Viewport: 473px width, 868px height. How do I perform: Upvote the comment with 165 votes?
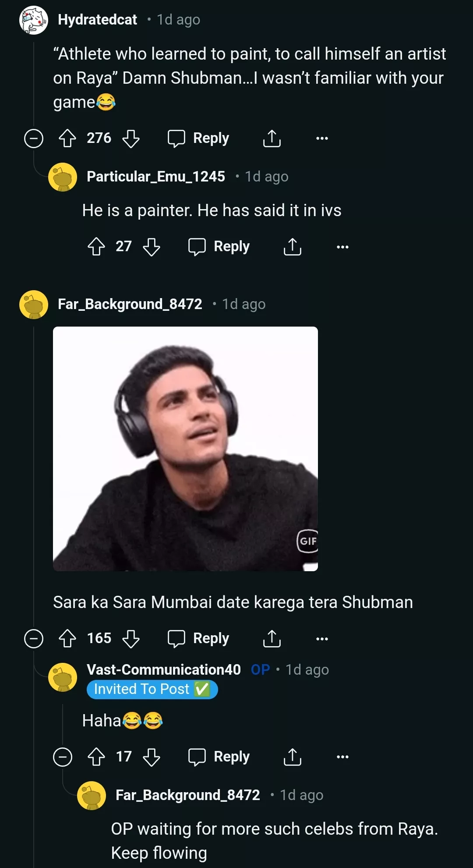pos(67,639)
